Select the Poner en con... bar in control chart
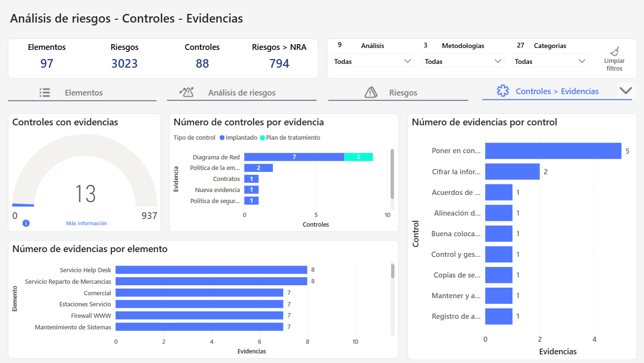 click(x=553, y=151)
